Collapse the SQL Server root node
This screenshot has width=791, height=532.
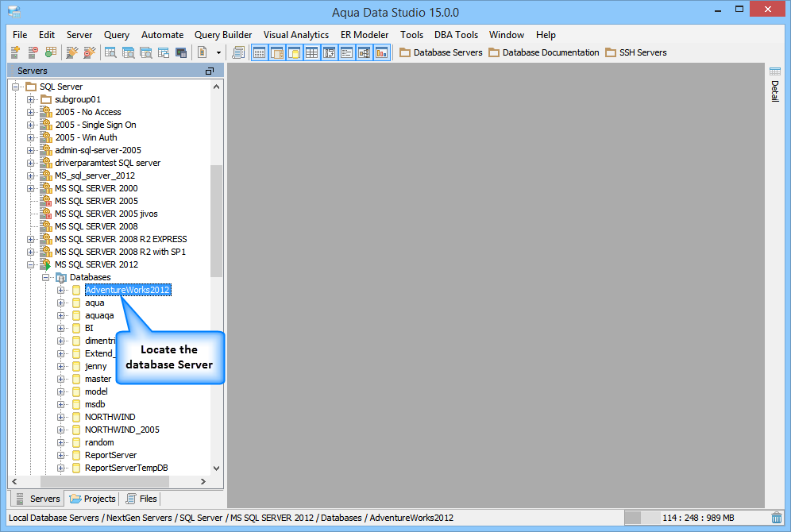(16, 87)
